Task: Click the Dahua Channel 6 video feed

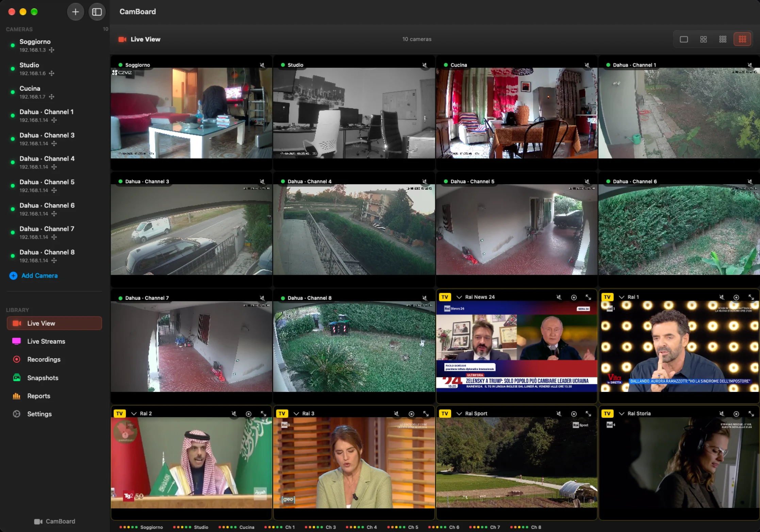Action: point(679,230)
